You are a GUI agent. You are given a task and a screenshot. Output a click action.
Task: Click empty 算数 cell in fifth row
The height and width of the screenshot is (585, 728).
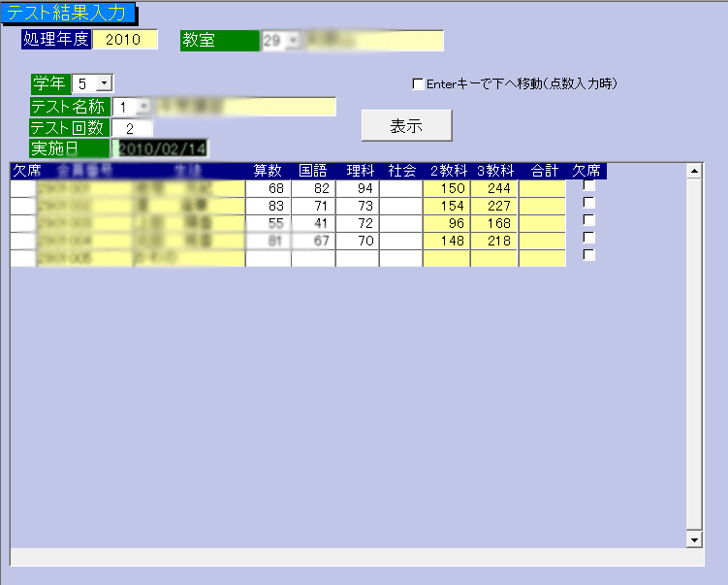[268, 258]
